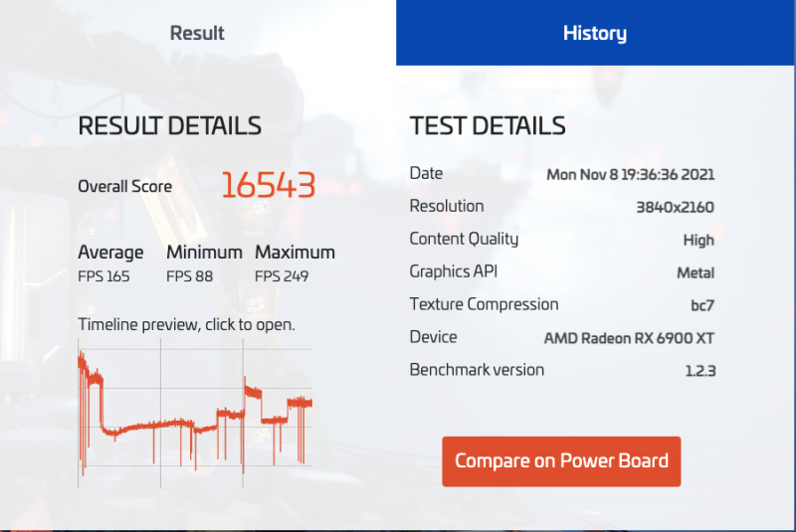
Task: Click the Content Quality value High
Action: click(698, 240)
